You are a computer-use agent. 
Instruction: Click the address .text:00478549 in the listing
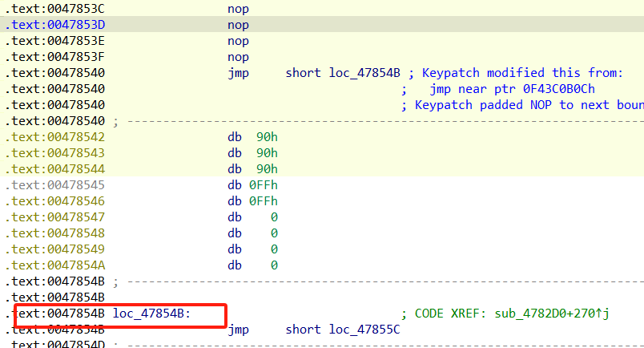54,249
